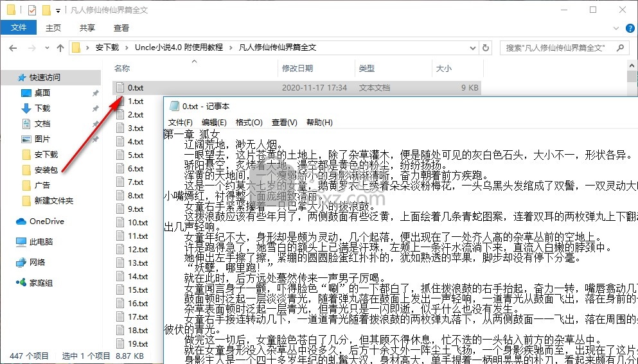Select file 16.txt
This screenshot has width=638, height=364.
click(138, 304)
